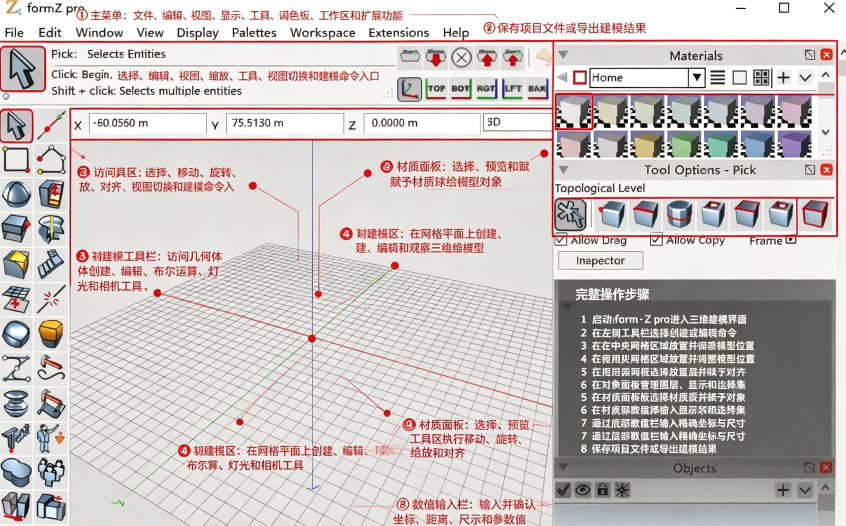846x526 pixels.
Task: Toggle the Allow Drag checkbox
Action: 561,240
